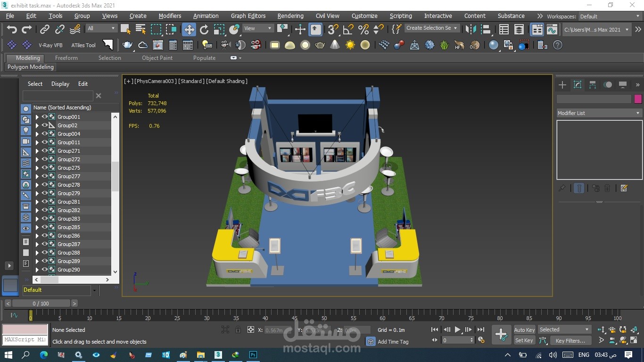Open the Hierarchy tab in command panel

[x=593, y=85]
